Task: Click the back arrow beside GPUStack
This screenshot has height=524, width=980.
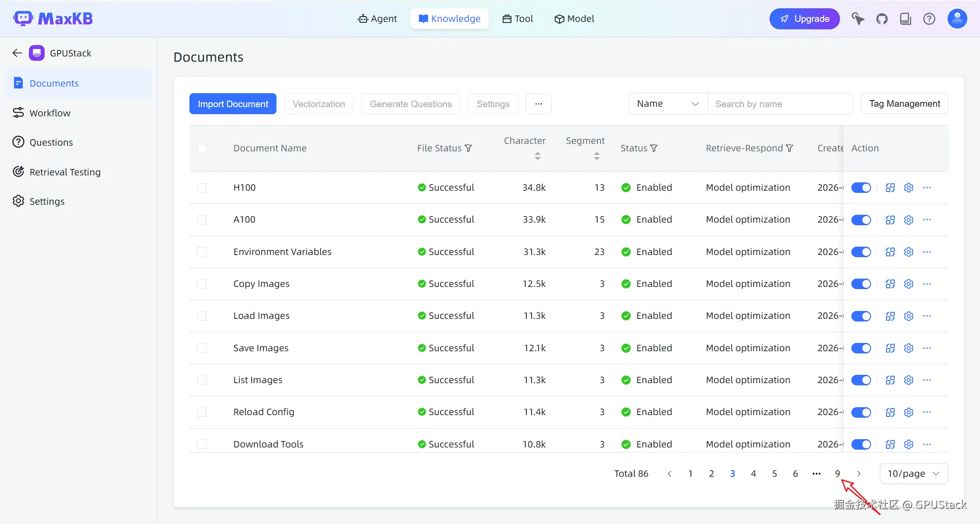Action: [x=17, y=53]
